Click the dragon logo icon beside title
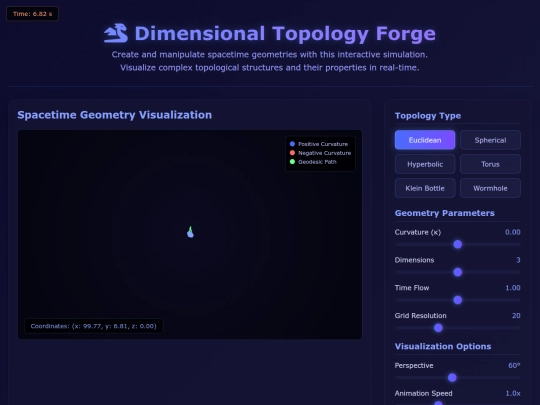540x405 pixels. tap(116, 33)
